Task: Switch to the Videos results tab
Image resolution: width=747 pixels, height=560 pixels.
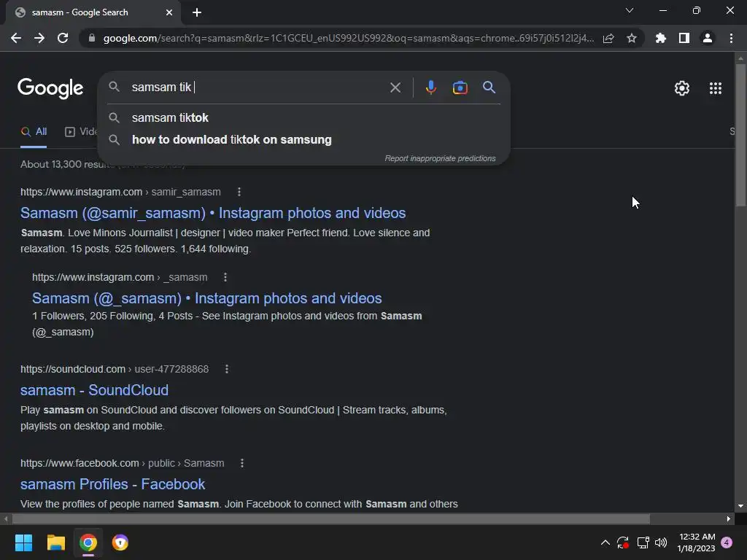Action: coord(81,132)
